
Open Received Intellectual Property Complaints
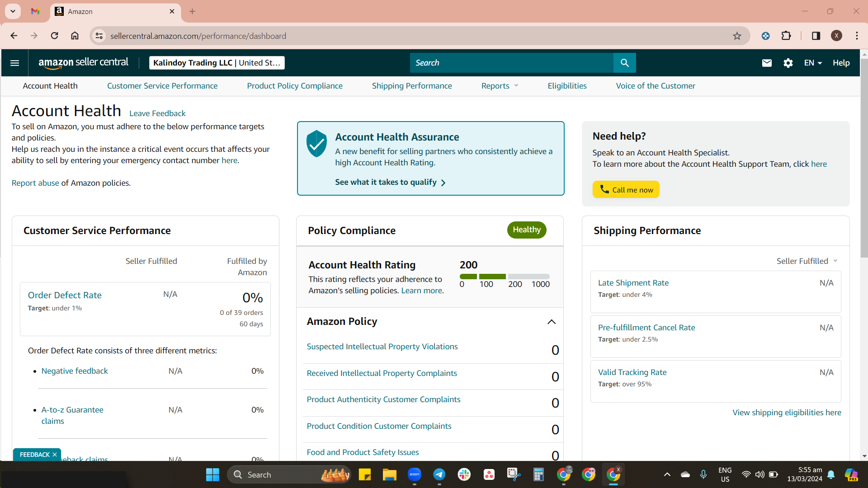(x=382, y=373)
